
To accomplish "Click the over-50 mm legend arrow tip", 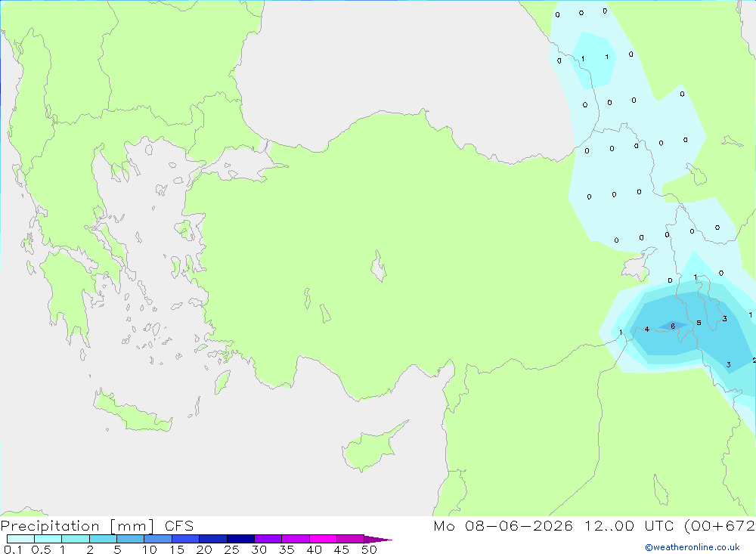I will (x=378, y=540).
